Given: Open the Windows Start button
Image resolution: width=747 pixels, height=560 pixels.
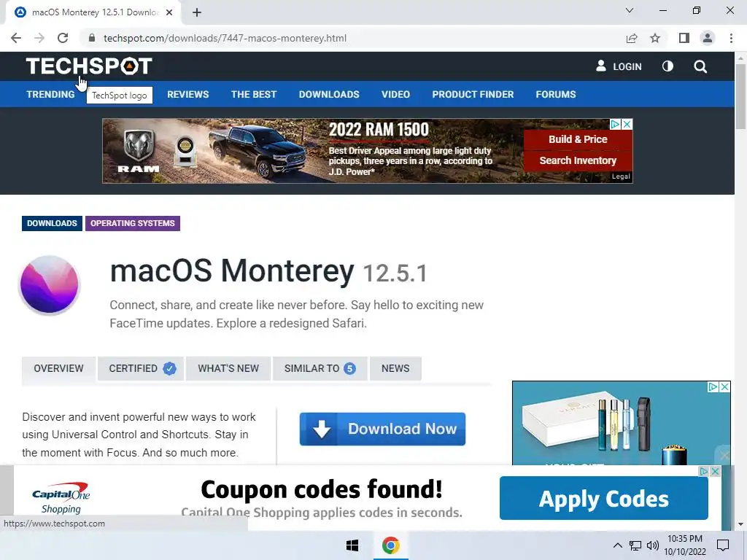Looking at the screenshot, I should click(x=352, y=545).
